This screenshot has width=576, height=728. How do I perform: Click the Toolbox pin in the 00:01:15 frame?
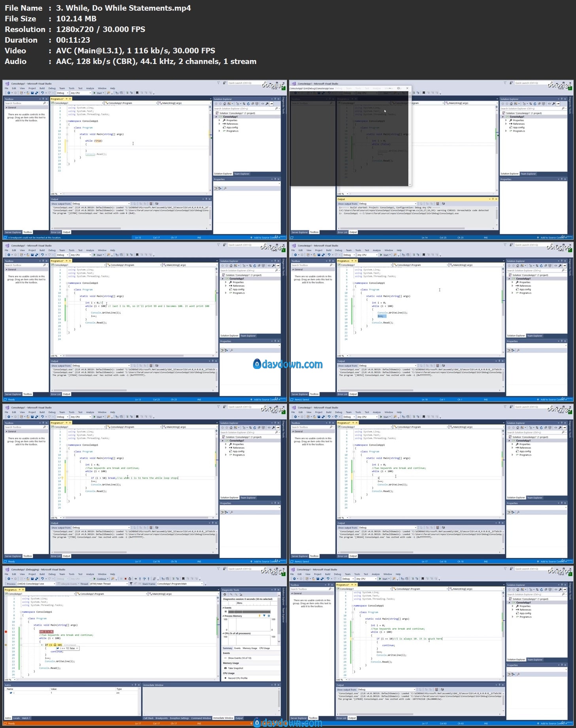tap(43, 99)
